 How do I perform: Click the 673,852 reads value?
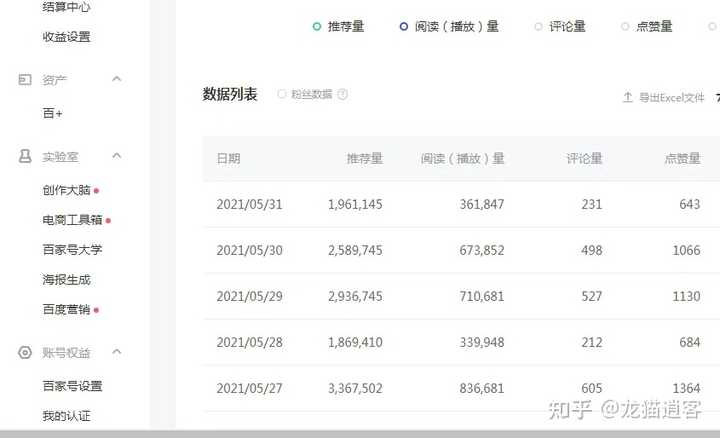(482, 250)
